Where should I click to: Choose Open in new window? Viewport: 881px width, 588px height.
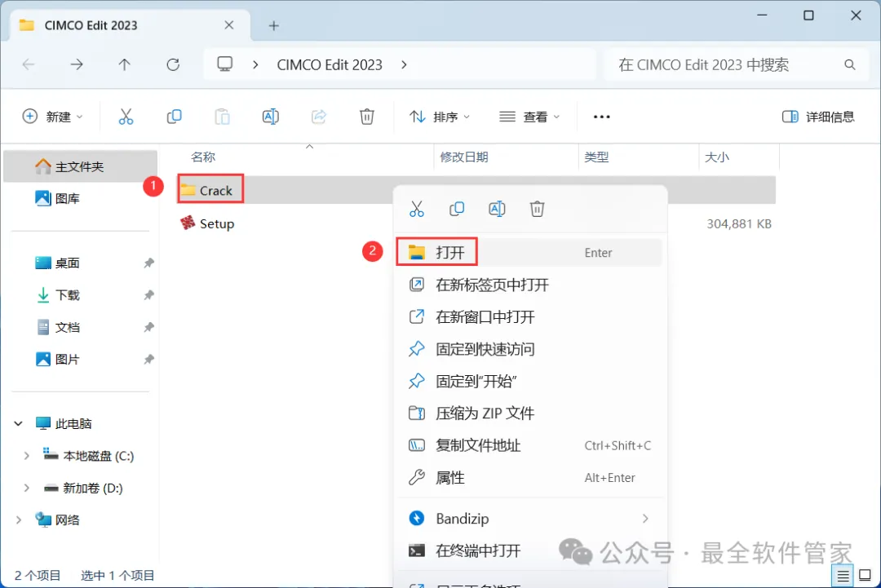[529, 316]
